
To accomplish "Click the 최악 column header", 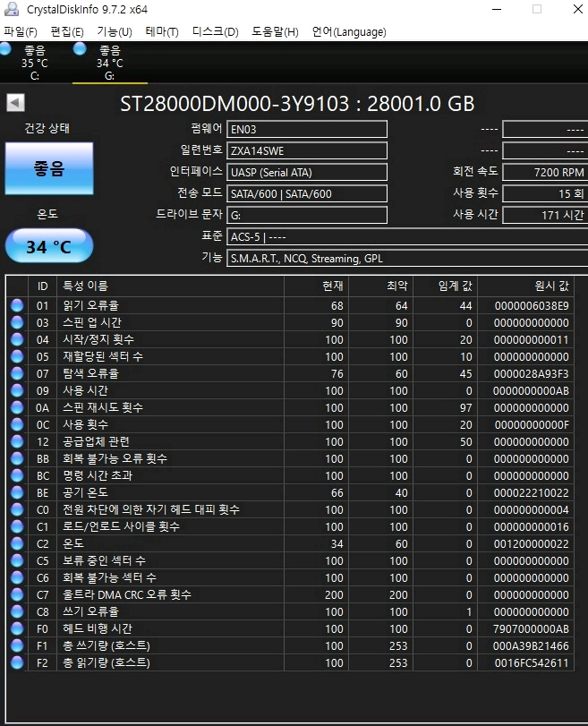I will pyautogui.click(x=380, y=286).
